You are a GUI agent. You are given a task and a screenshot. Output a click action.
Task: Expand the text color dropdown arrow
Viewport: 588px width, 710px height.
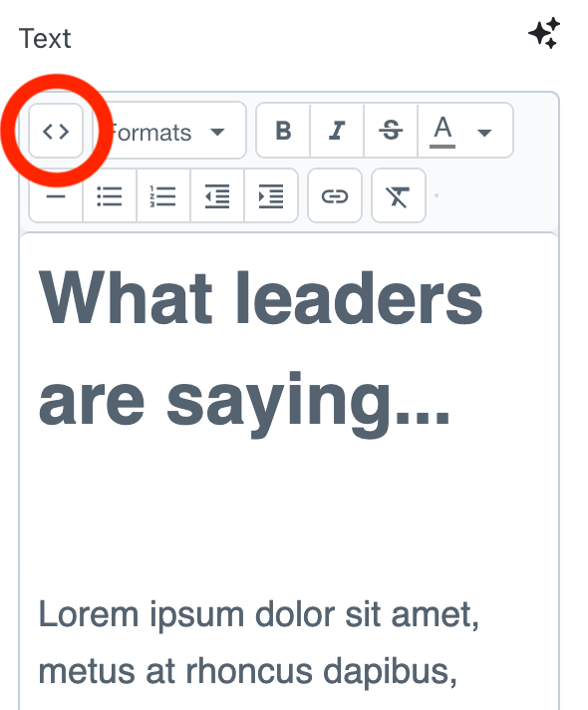point(484,133)
